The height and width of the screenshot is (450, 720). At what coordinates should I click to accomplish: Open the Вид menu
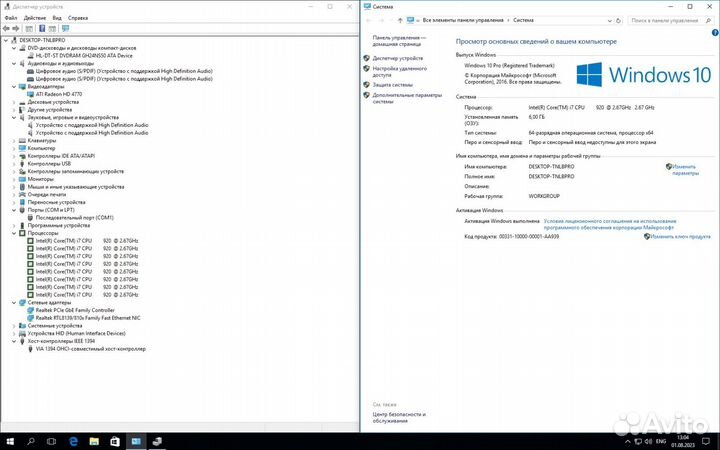(x=57, y=18)
